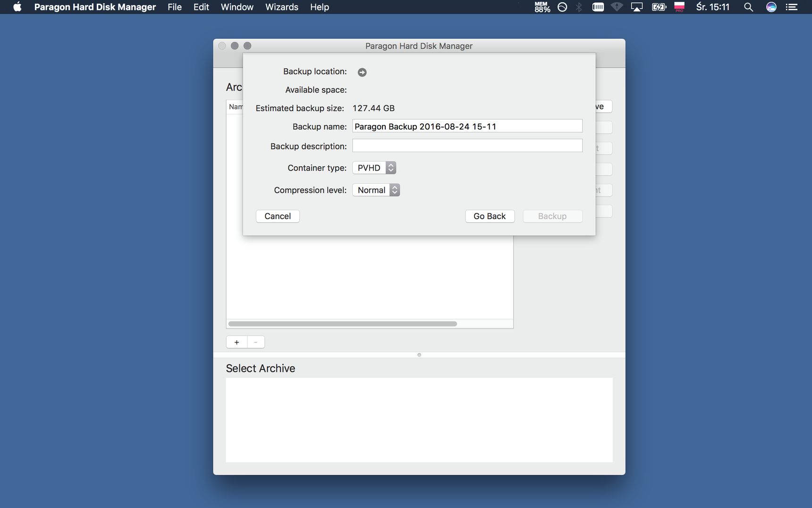Image resolution: width=812 pixels, height=508 pixels.
Task: Click the 127.44 GB estimated size value
Action: coord(373,108)
